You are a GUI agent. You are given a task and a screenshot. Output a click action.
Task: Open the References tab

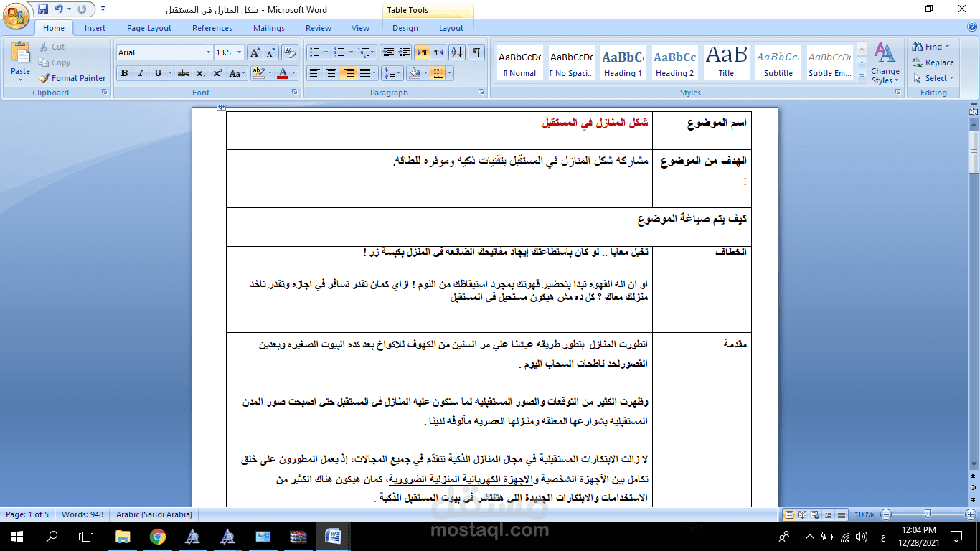pos(212,28)
